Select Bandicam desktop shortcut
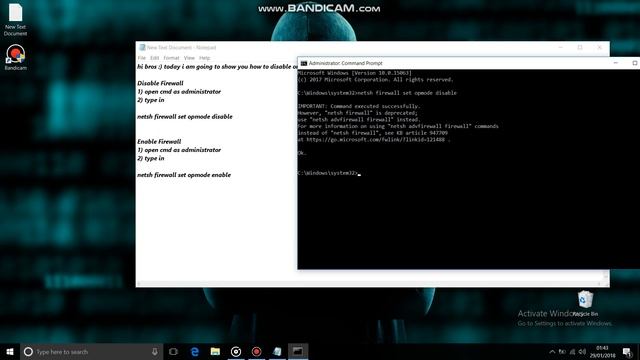The width and height of the screenshot is (640, 360). click(16, 57)
